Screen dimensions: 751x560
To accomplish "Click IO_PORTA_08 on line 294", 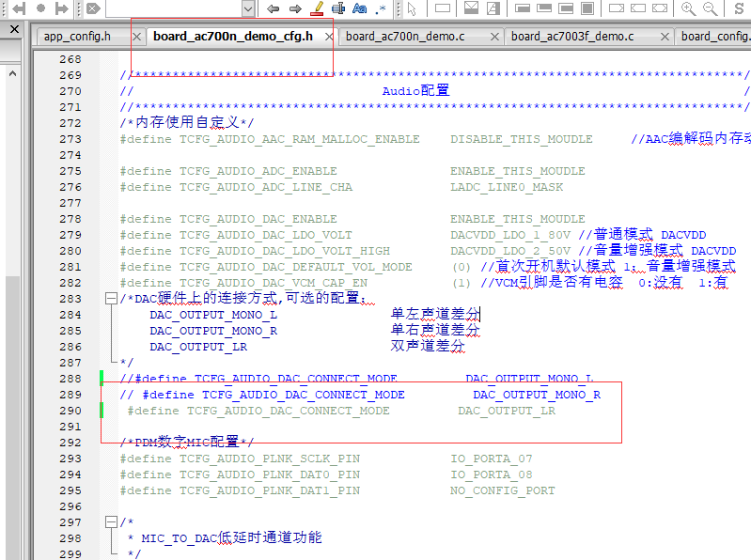I will point(492,474).
